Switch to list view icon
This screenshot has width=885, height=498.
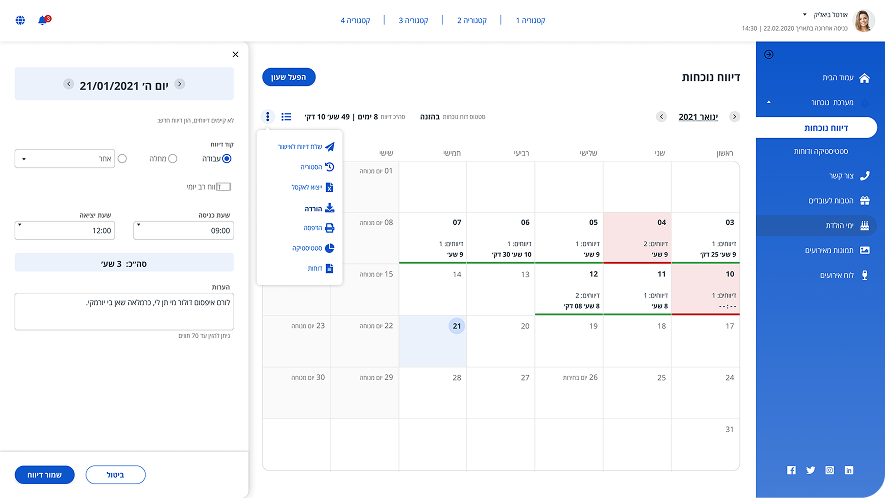coord(286,117)
